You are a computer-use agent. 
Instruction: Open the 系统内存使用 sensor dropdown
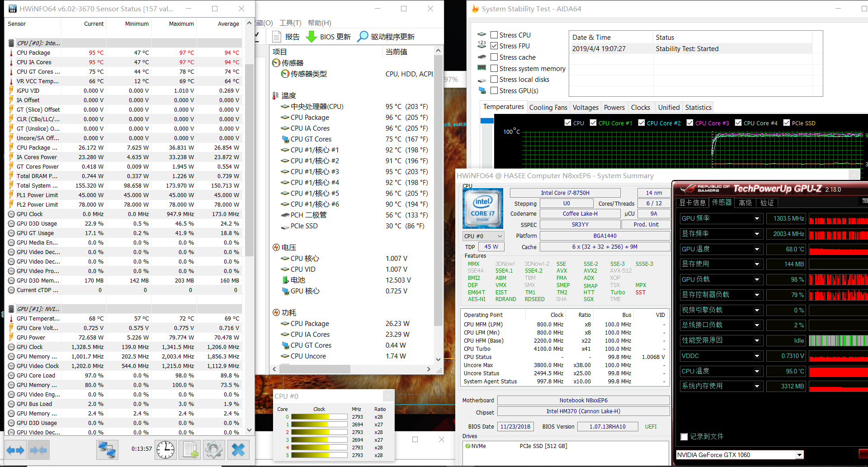point(757,386)
